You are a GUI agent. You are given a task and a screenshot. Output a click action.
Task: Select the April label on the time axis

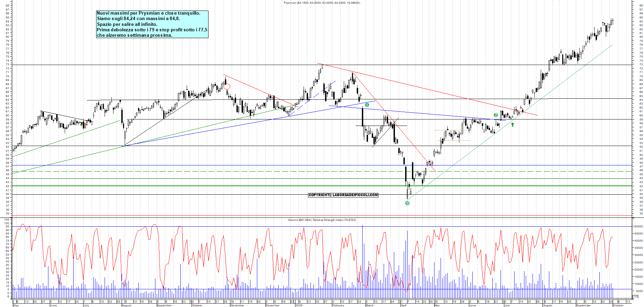(x=404, y=305)
